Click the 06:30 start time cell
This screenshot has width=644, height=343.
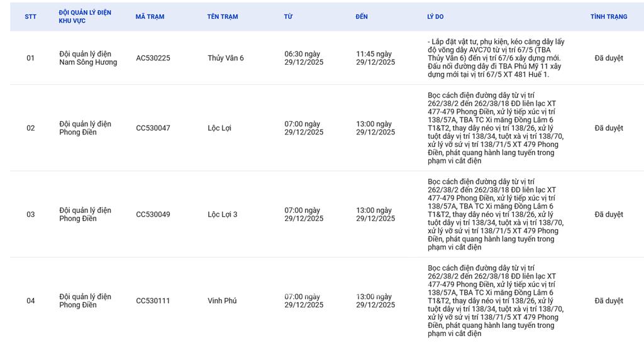(x=304, y=58)
